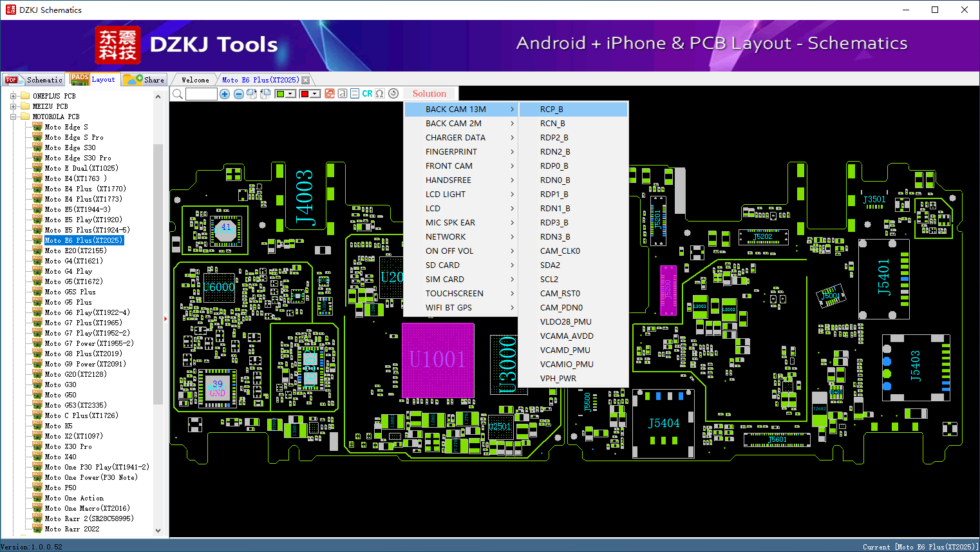Click the J4003 component label on board
This screenshot has width=980, height=552.
304,198
